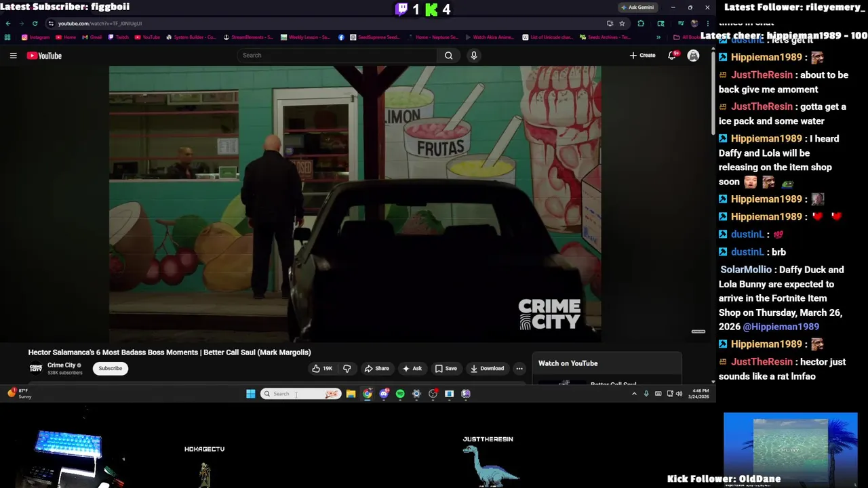Open the Chrome three-dot menu

click(x=707, y=23)
